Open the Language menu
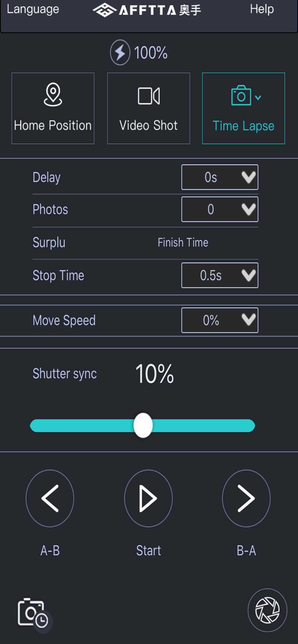This screenshot has width=298, height=644. coord(33,9)
